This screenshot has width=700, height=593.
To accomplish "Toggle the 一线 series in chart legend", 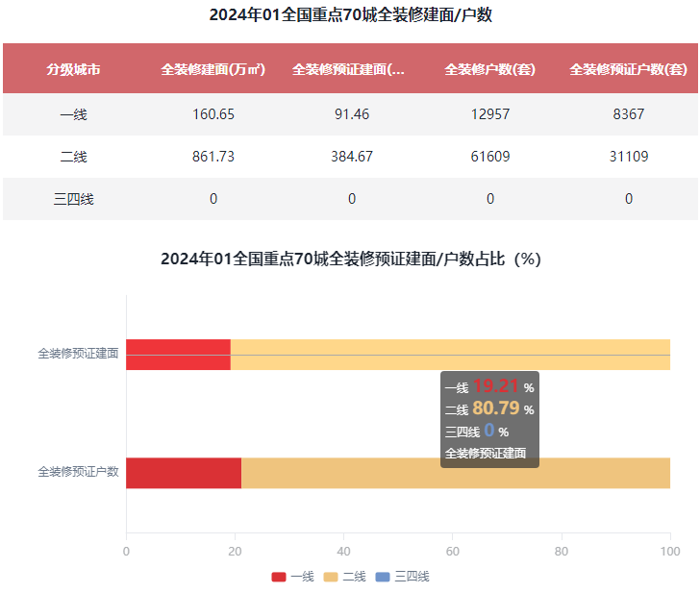I will [292, 577].
